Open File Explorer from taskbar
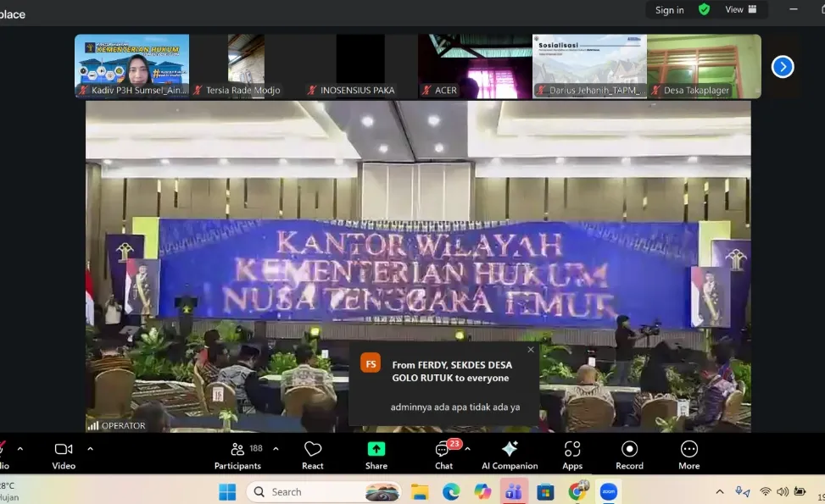This screenshot has height=504, width=825. click(420, 492)
